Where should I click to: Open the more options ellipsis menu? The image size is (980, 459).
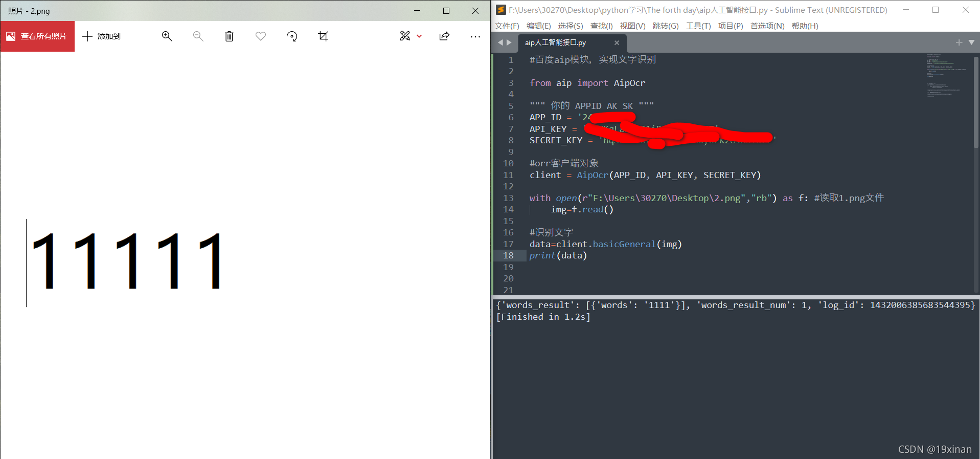click(475, 36)
